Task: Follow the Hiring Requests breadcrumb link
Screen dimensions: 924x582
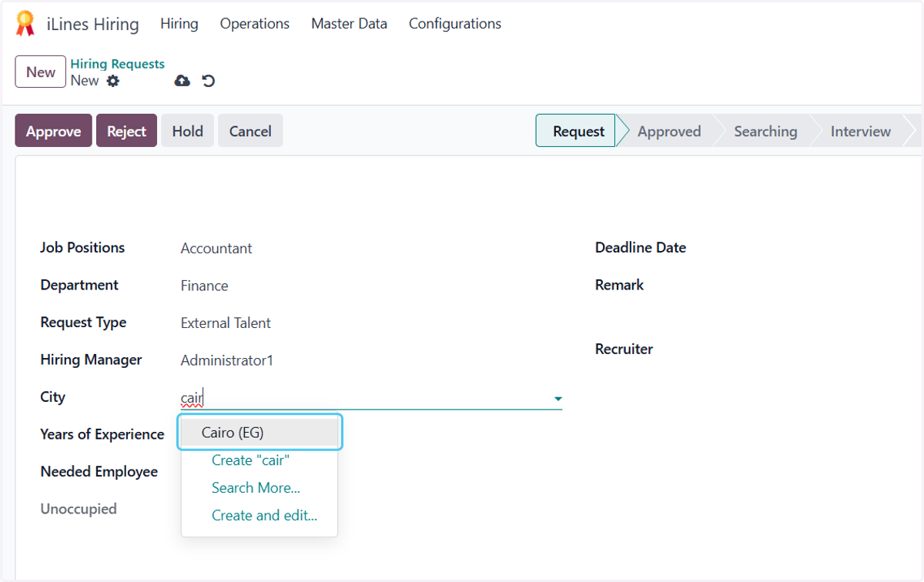Action: [118, 64]
